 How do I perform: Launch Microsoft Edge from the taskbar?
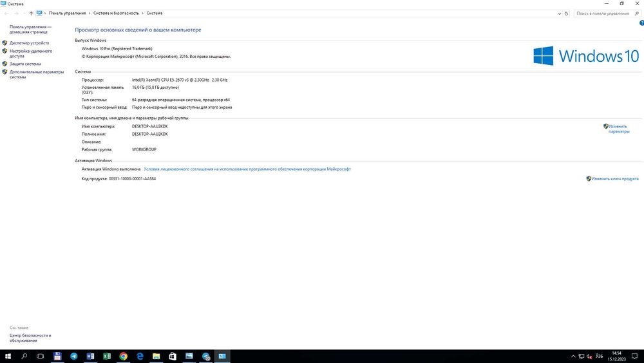[x=140, y=357]
